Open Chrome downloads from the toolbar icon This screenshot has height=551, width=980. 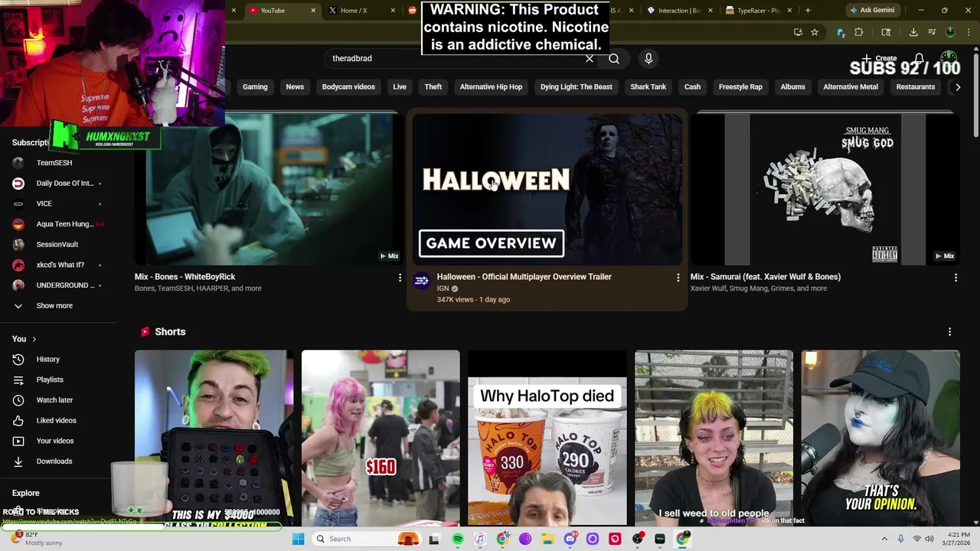[913, 32]
